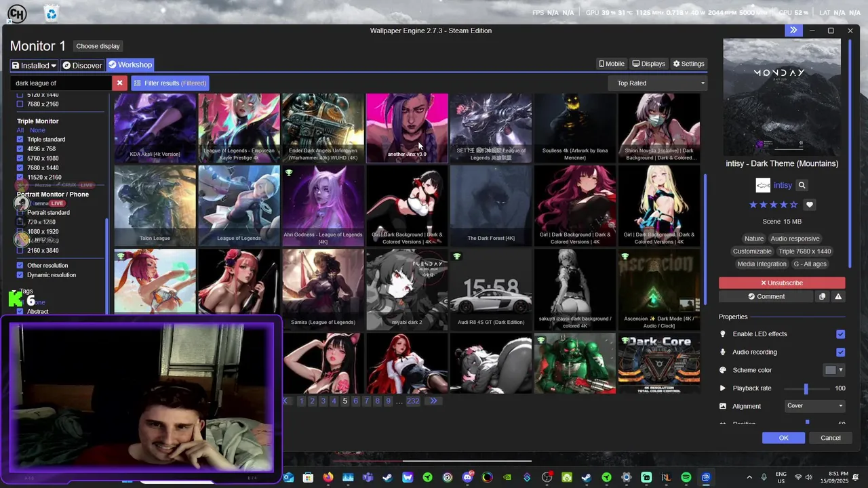Viewport: 868px width, 488px height.
Task: Open the Top Rated sort dropdown
Action: tap(658, 83)
